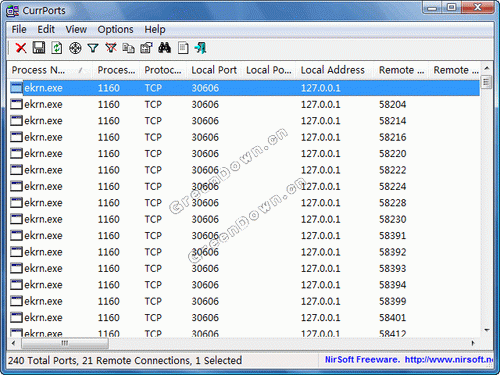
Task: Click the horizontal scrollbar right arrow
Action: 473,343
